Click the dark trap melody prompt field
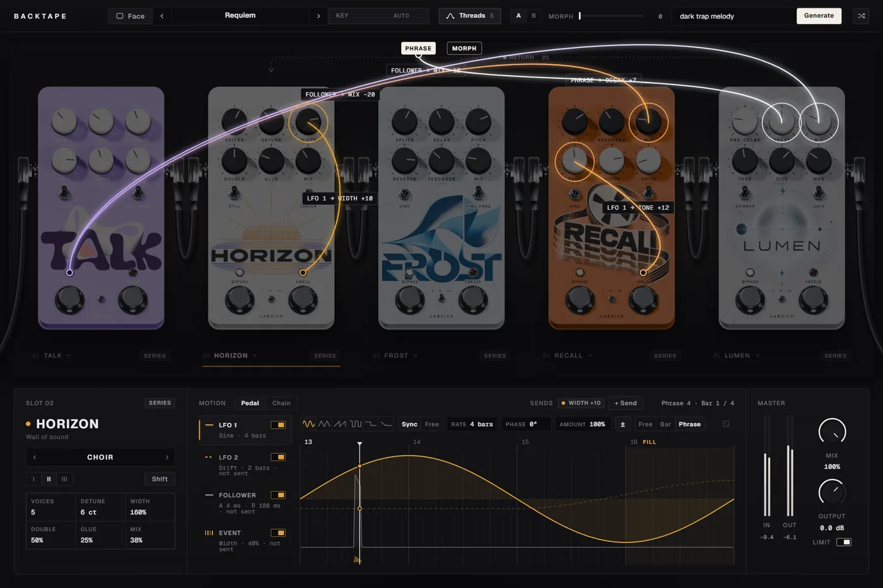 (734, 16)
